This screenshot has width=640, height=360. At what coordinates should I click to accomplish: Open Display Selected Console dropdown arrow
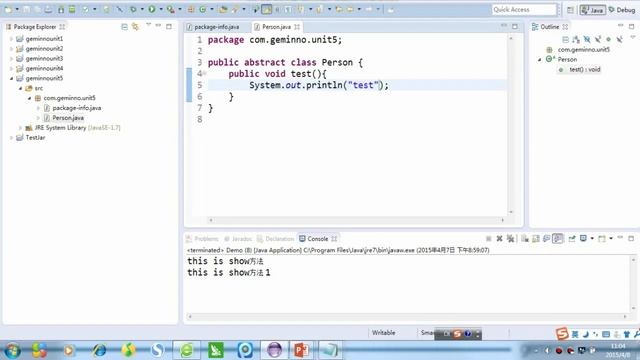click(592, 239)
